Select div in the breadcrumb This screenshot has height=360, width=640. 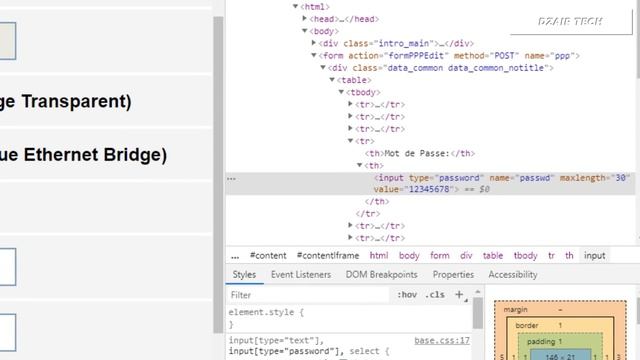coord(466,256)
